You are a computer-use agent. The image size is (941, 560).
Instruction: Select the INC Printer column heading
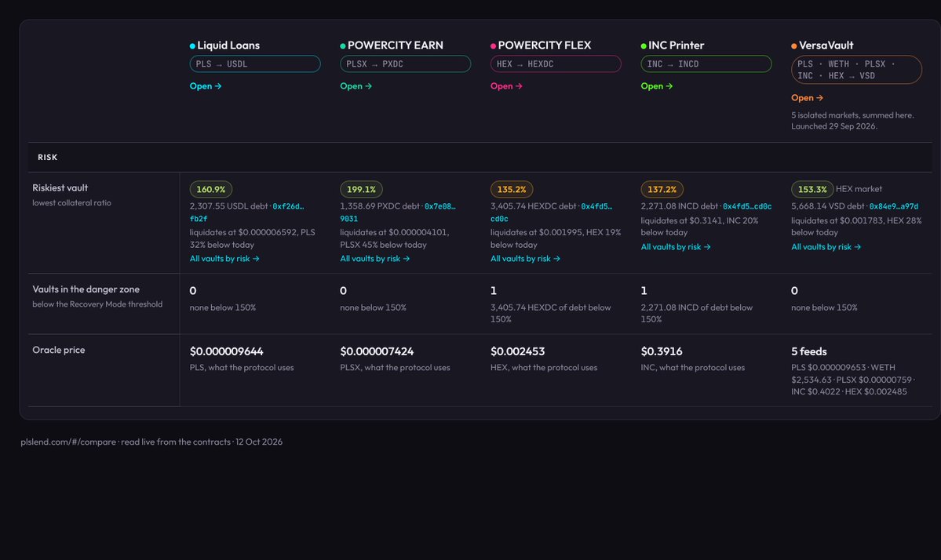676,45
